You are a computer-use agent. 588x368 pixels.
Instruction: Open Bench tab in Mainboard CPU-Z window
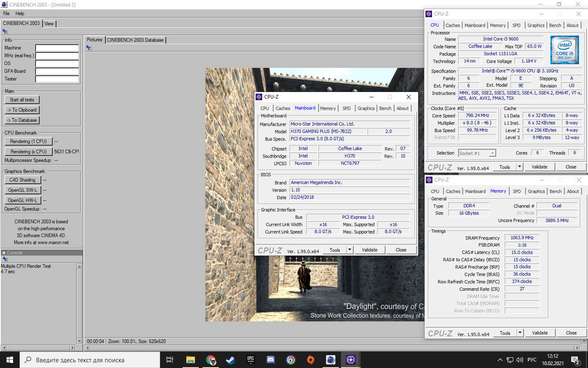click(x=385, y=108)
